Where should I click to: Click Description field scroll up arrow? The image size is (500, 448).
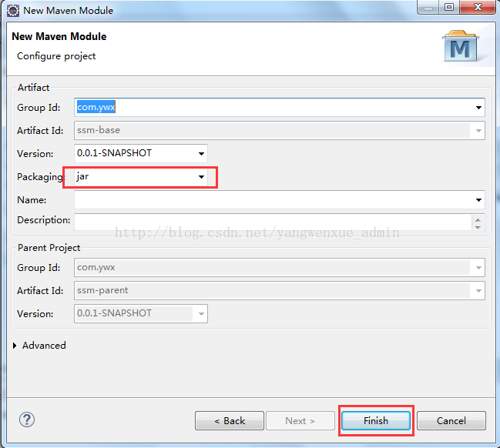coord(478,220)
